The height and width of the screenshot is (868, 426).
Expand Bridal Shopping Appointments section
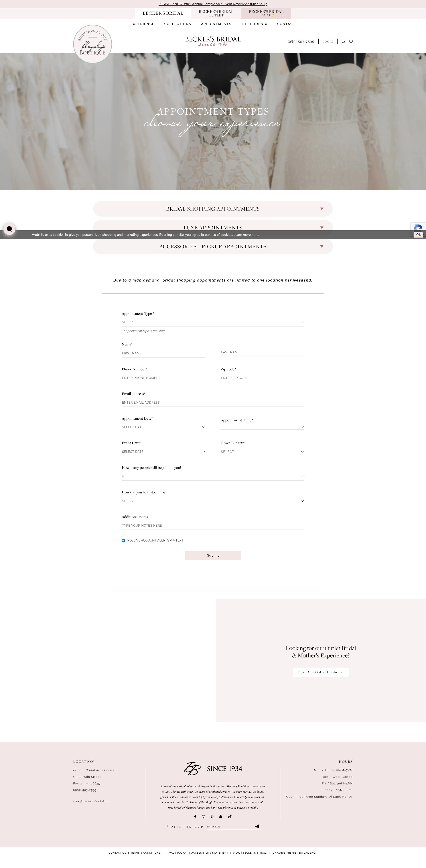213,209
